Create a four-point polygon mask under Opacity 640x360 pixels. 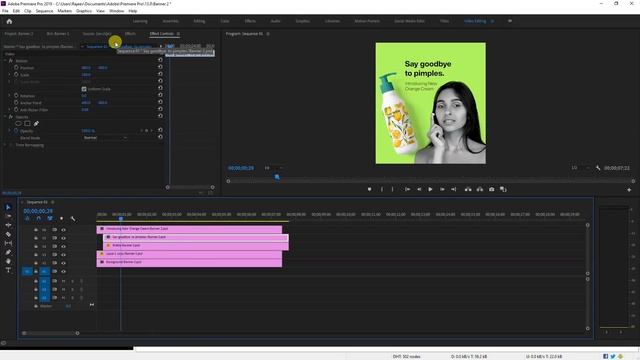coord(27,124)
